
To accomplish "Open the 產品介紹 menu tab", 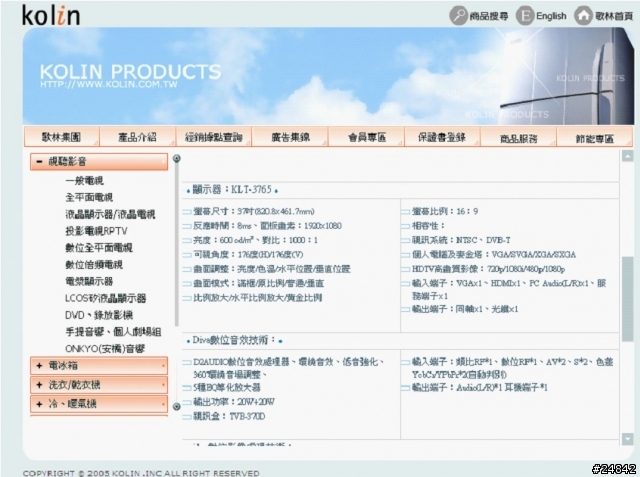I will pyautogui.click(x=138, y=137).
